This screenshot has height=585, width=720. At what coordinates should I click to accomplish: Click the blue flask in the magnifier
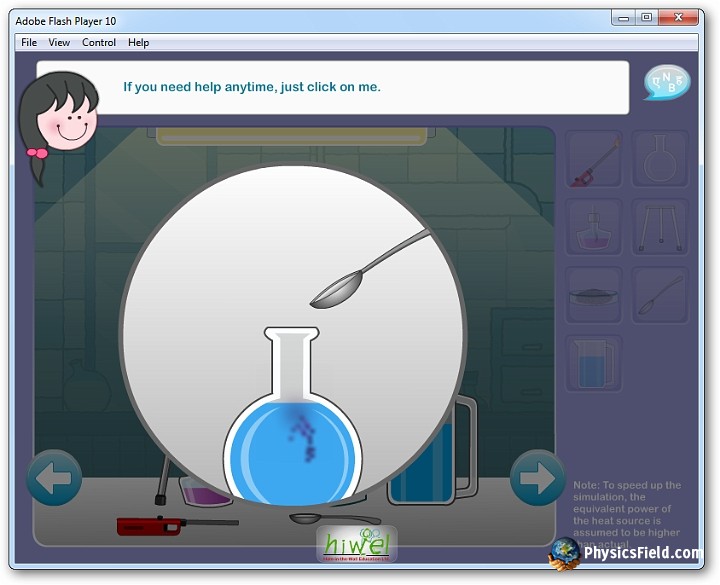(293, 445)
